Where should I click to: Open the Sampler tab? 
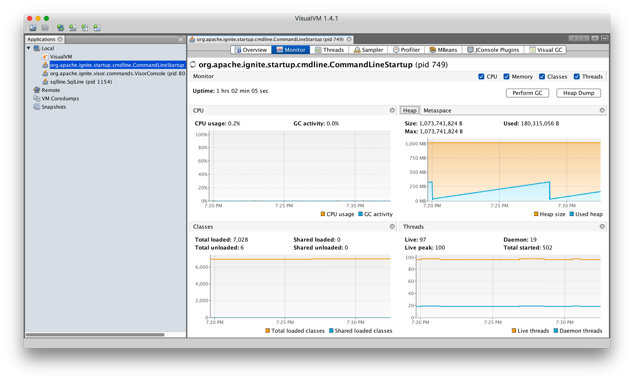coord(368,50)
